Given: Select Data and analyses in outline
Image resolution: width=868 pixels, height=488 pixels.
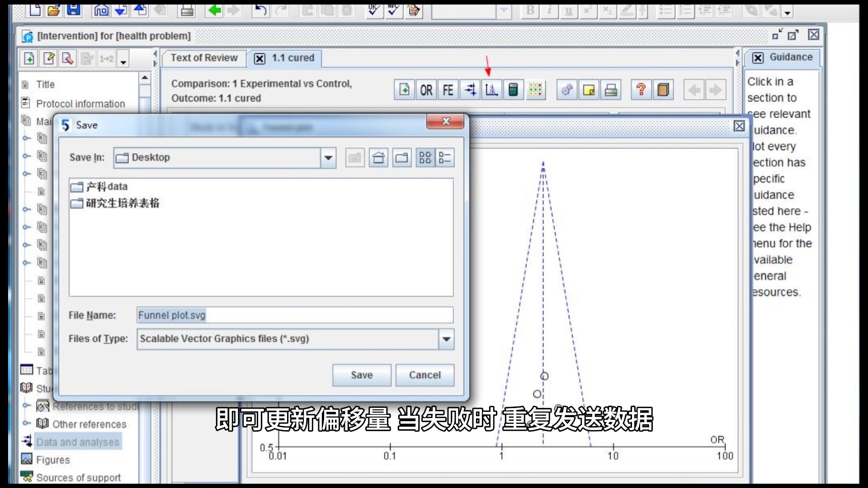Looking at the screenshot, I should (78, 442).
